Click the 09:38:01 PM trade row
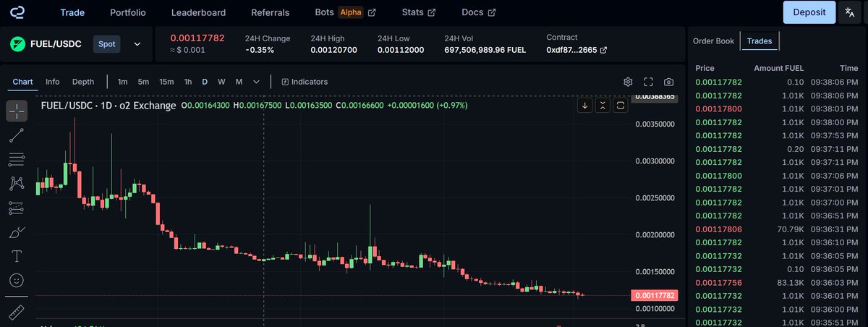The width and height of the screenshot is (868, 327). 777,109
